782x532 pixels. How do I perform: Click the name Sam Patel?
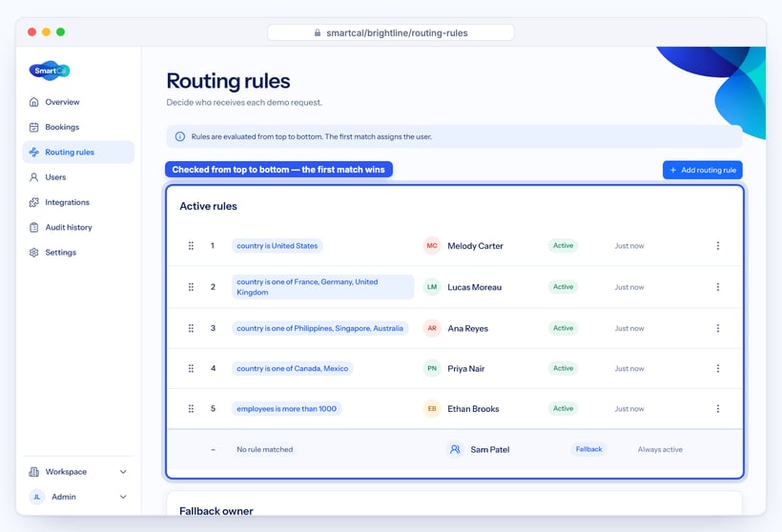(x=490, y=449)
